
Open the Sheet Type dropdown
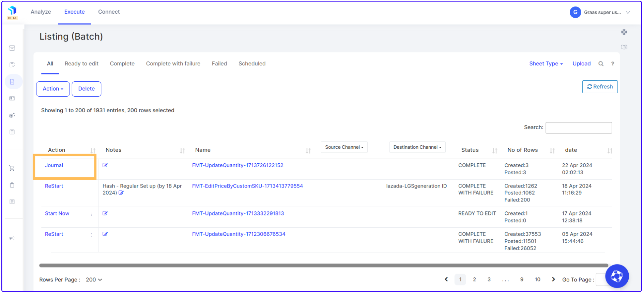[546, 64]
